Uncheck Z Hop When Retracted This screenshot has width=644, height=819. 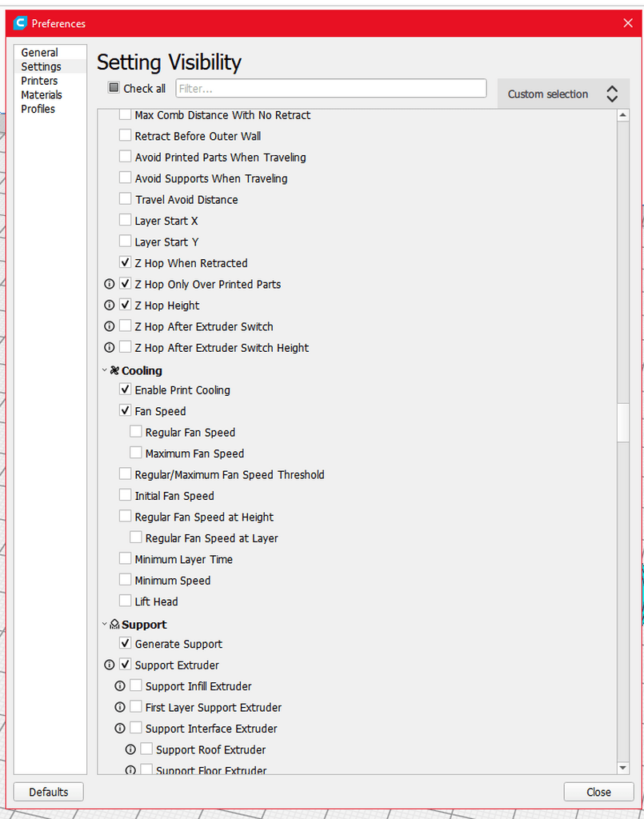pos(125,262)
